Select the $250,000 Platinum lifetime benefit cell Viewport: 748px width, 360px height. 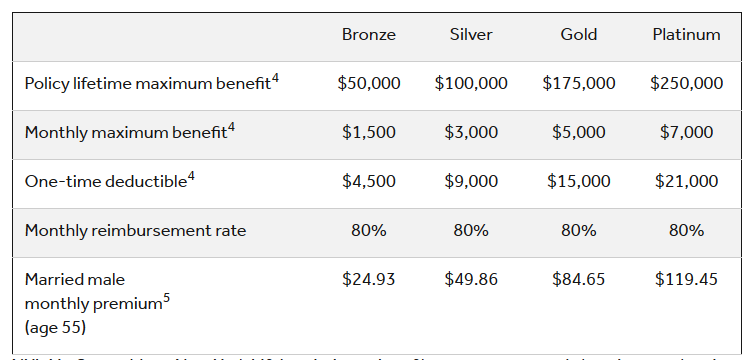pos(686,83)
